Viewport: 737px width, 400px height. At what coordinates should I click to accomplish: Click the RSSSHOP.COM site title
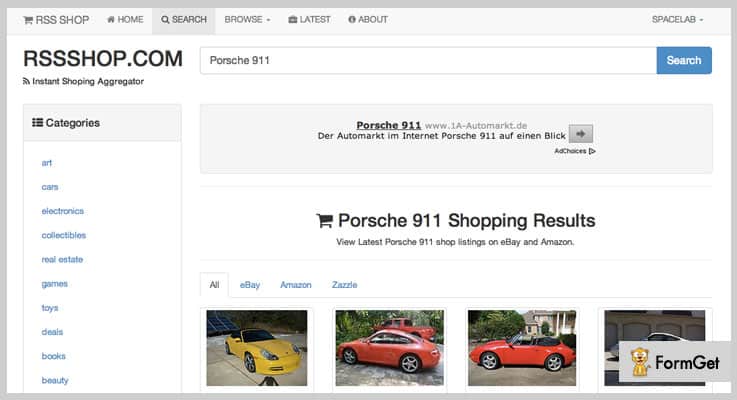[x=103, y=59]
